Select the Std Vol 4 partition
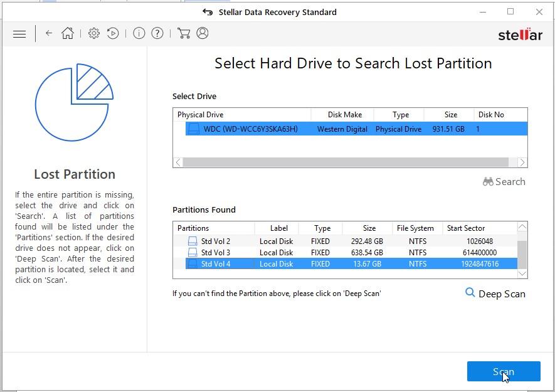555x392 pixels. pos(351,264)
